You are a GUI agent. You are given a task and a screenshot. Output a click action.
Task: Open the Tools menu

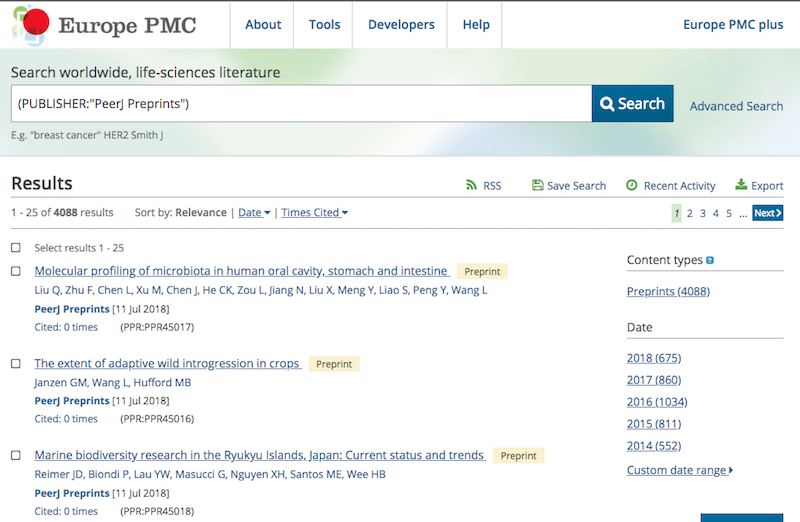[324, 24]
